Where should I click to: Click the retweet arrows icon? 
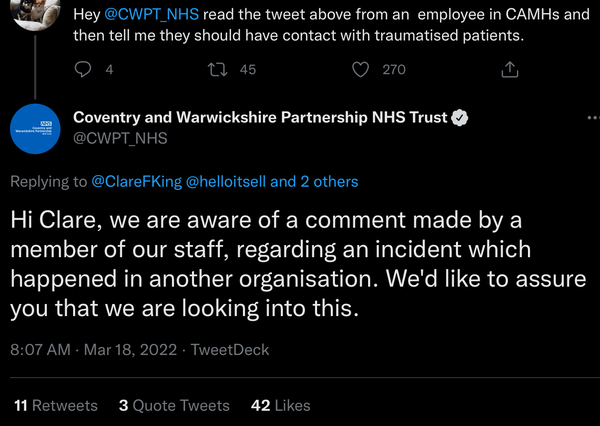[214, 69]
